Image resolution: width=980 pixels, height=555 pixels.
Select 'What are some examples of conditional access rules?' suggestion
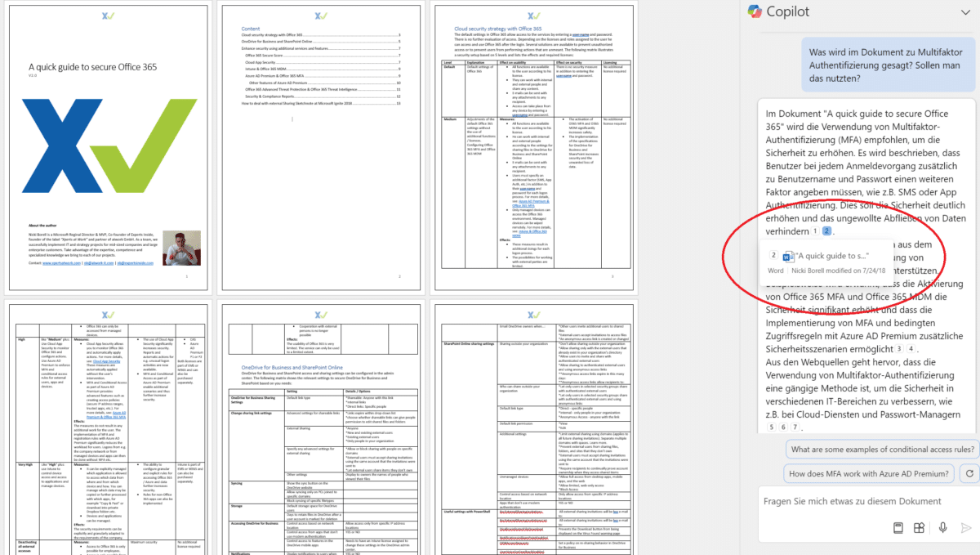881,450
